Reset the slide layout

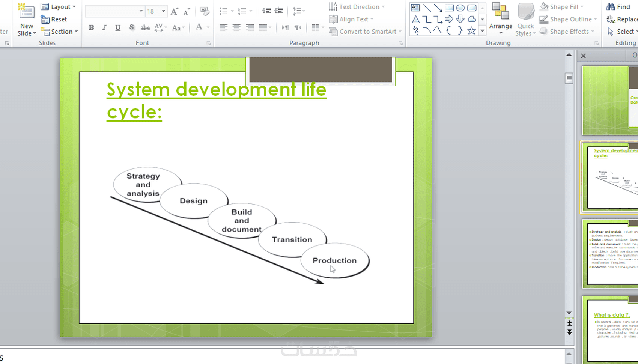(54, 19)
